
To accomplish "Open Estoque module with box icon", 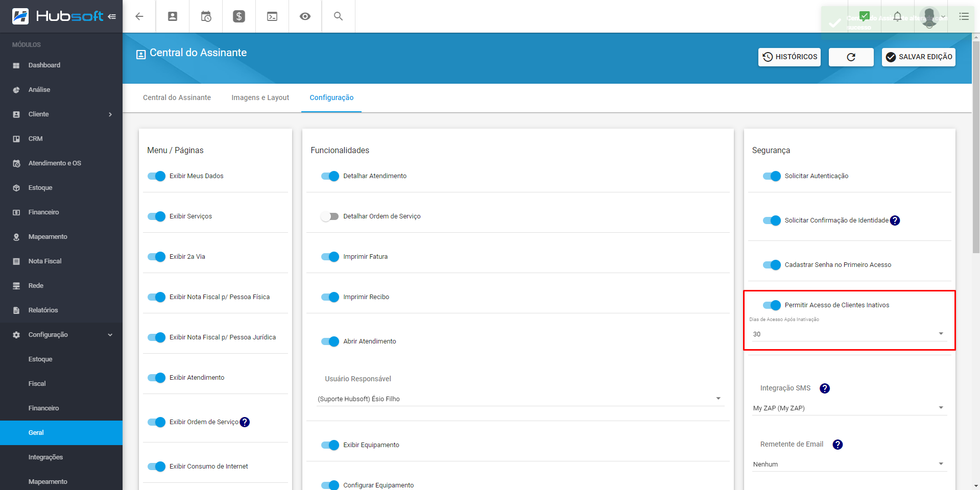I will (x=61, y=188).
